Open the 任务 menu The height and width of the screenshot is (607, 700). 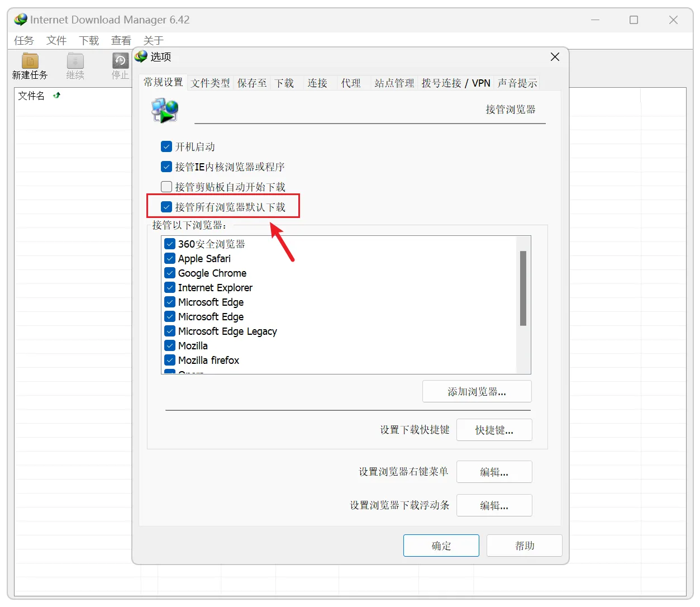tap(24, 40)
